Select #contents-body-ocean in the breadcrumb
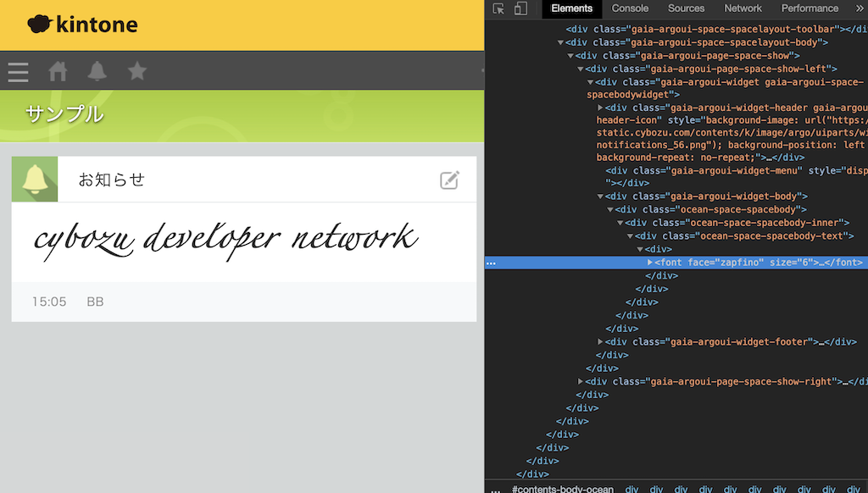868x493 pixels. tap(564, 488)
